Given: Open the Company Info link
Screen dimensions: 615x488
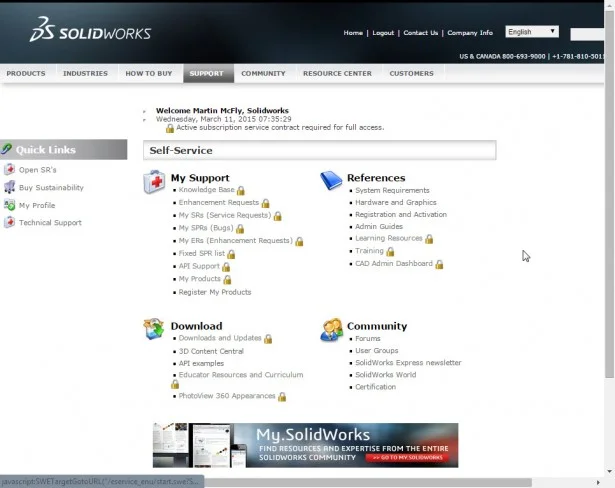Looking at the screenshot, I should point(470,33).
